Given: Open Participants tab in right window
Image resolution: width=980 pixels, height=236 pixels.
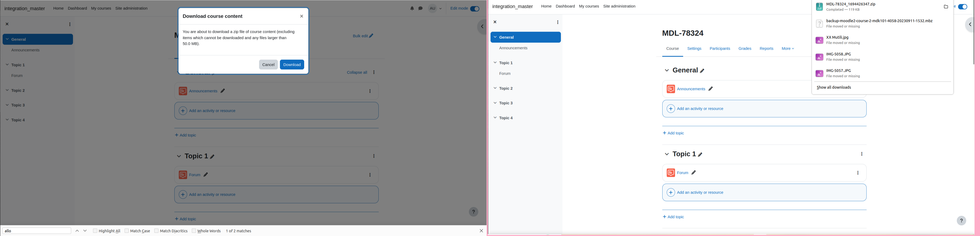Looking at the screenshot, I should (720, 49).
